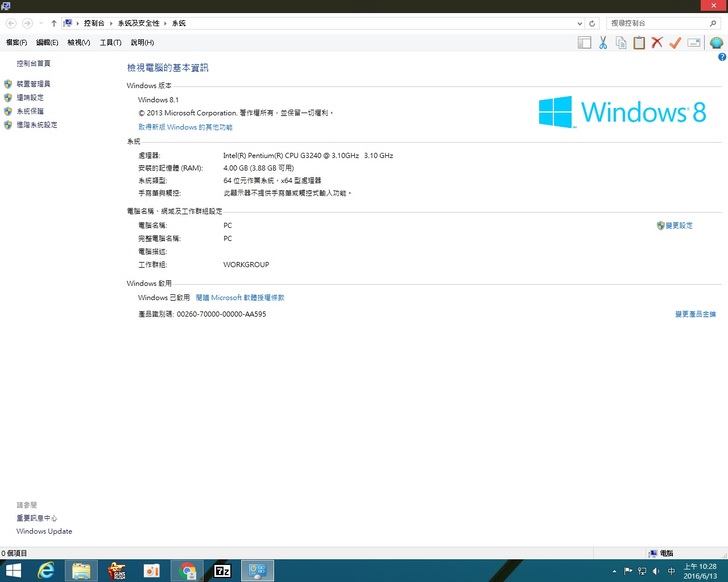Viewport: 728px width, 582px height.
Task: Open Google Chrome from the taskbar
Action: click(x=187, y=570)
